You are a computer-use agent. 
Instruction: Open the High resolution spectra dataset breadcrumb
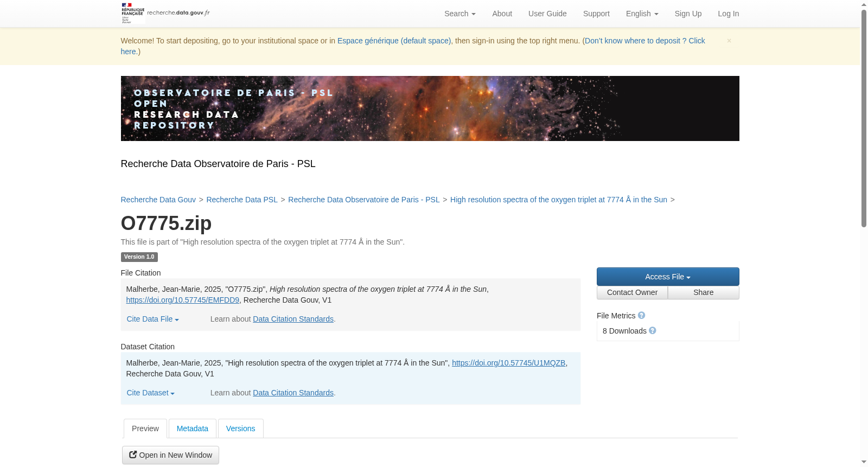[x=559, y=200]
